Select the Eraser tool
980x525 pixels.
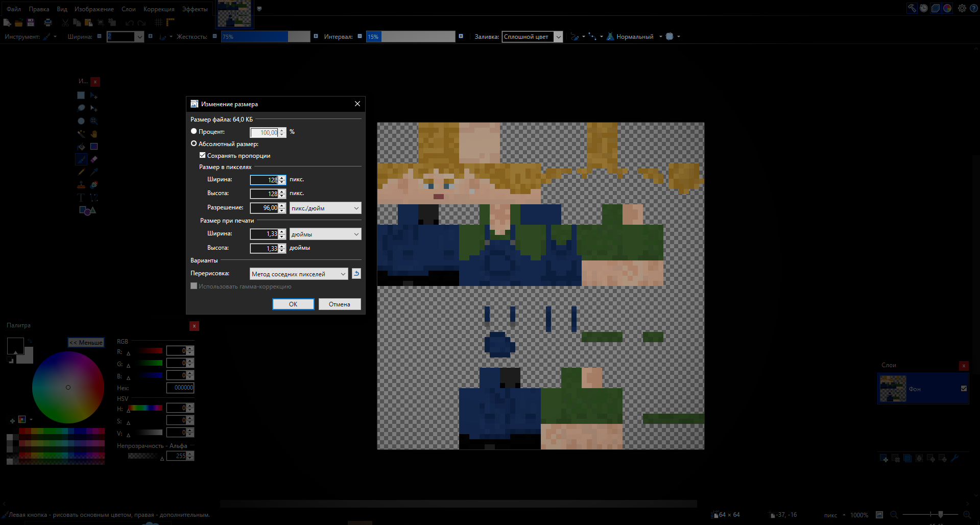94,159
